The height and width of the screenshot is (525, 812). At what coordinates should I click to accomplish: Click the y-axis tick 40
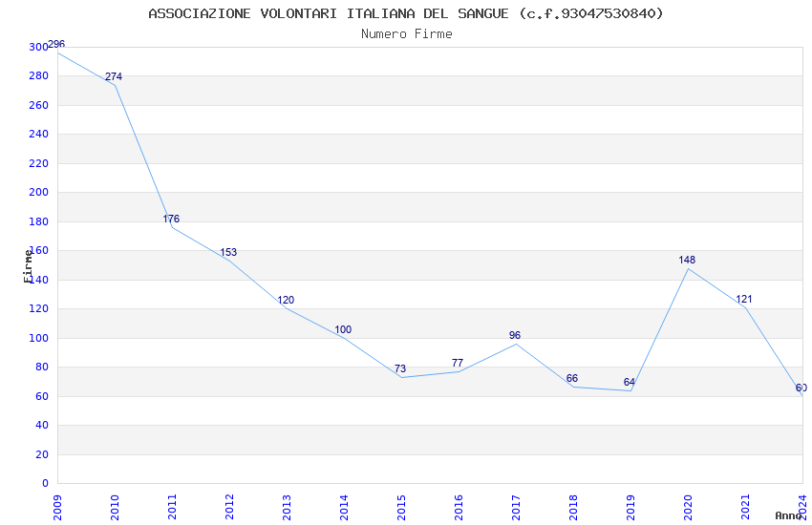tap(41, 425)
